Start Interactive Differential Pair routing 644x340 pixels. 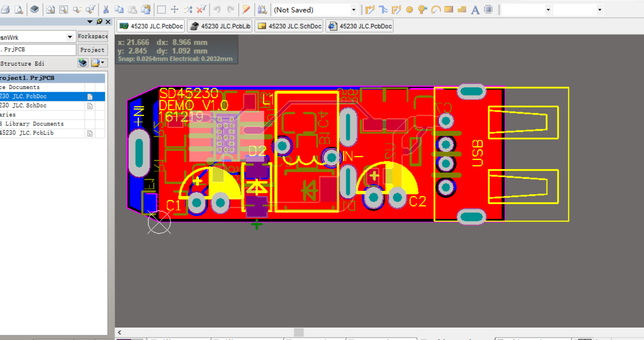pyautogui.click(x=383, y=10)
